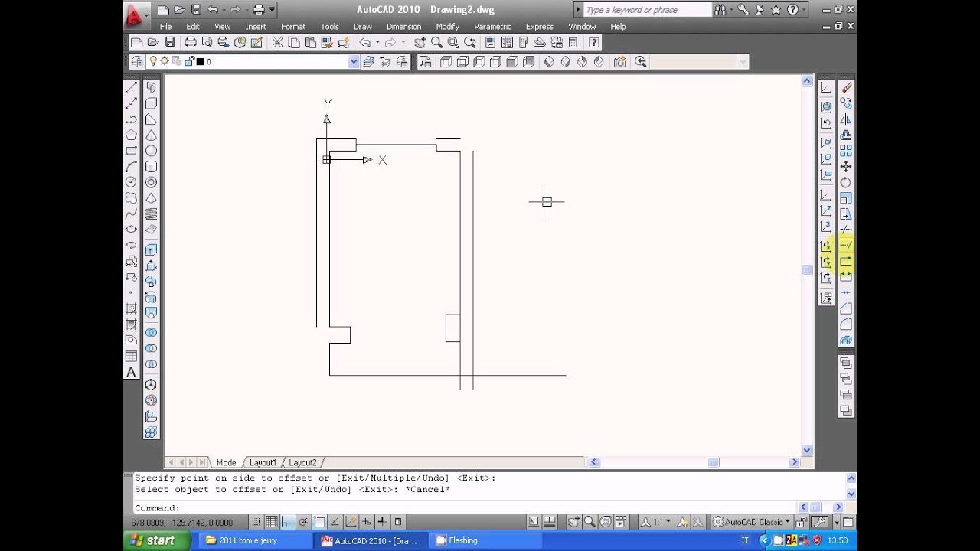Open the Multiline Text tool
The height and width of the screenshot is (551, 980).
(131, 372)
